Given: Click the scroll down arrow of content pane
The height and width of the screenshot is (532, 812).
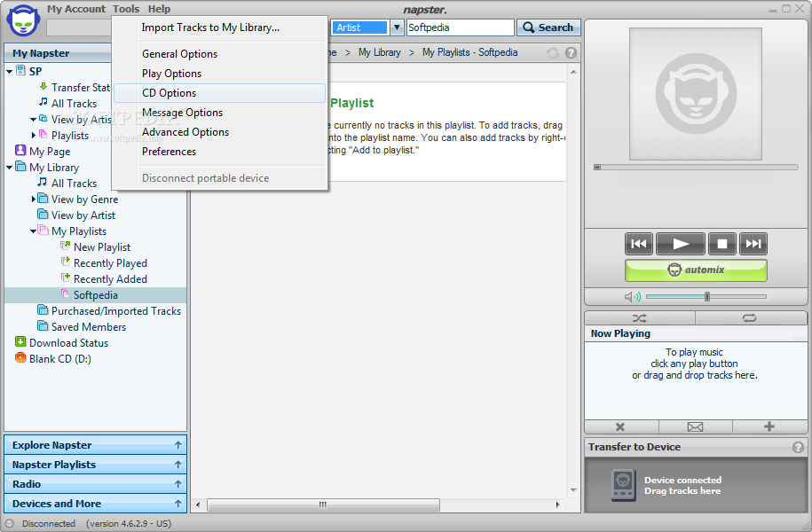Looking at the screenshot, I should click(573, 490).
